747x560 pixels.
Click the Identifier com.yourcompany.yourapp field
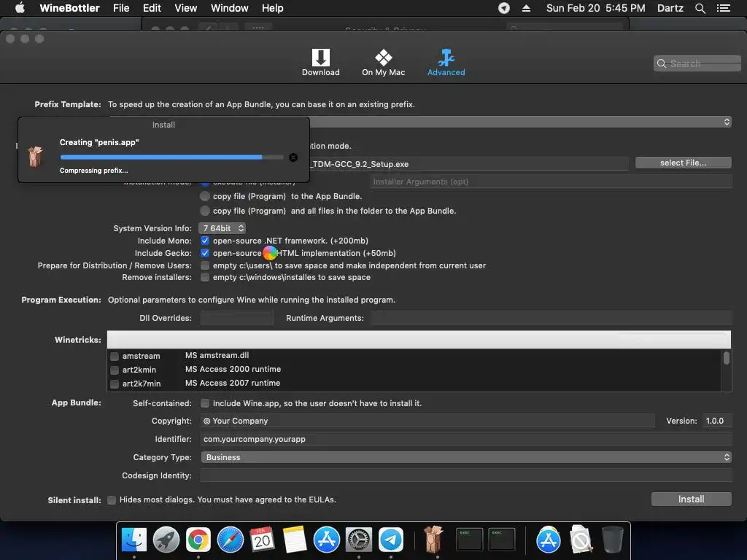click(x=466, y=439)
